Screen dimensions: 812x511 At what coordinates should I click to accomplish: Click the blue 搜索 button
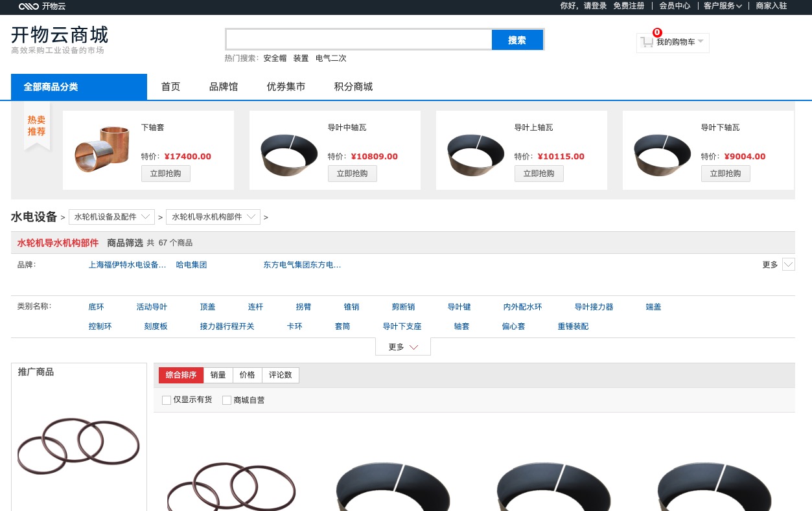click(x=517, y=40)
